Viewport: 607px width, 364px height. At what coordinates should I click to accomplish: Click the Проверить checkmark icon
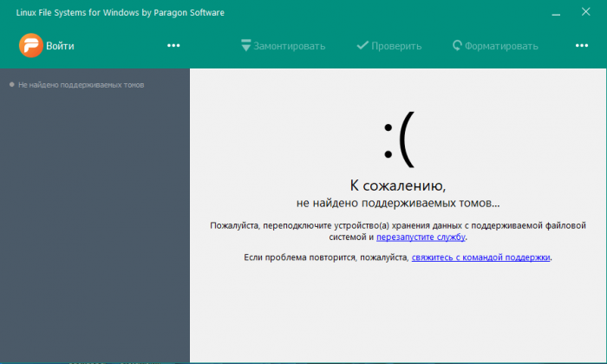tap(362, 46)
